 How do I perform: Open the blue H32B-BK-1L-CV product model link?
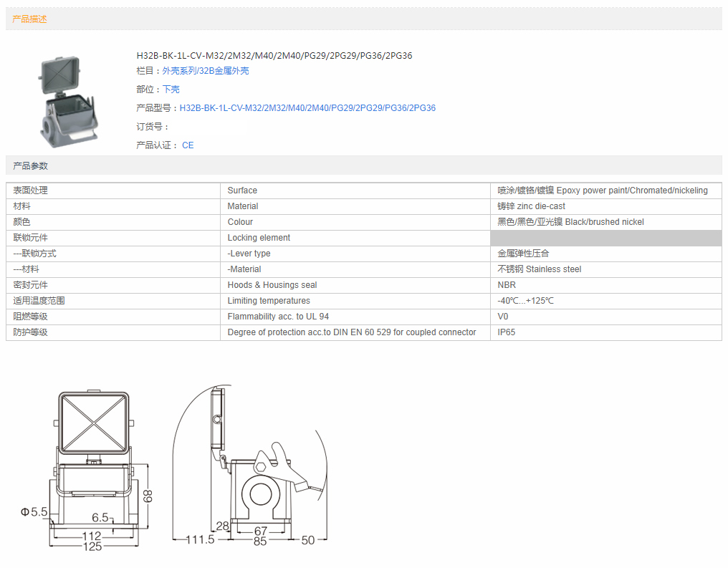pyautogui.click(x=307, y=108)
